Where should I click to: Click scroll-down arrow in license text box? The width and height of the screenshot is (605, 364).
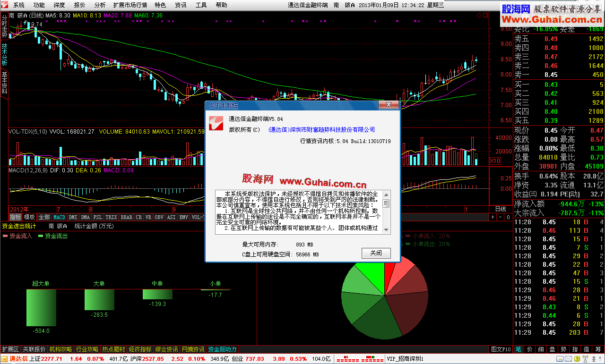[386, 230]
